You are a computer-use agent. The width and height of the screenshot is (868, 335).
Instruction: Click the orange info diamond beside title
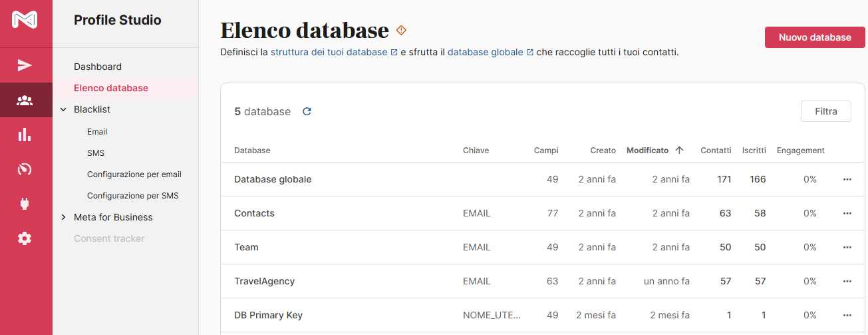[x=400, y=30]
